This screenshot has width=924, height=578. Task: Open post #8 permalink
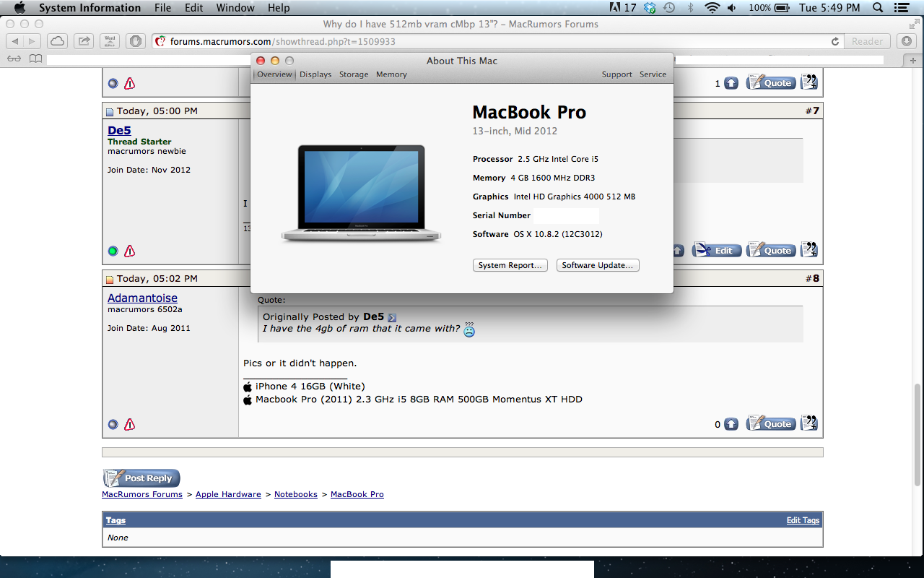click(815, 278)
